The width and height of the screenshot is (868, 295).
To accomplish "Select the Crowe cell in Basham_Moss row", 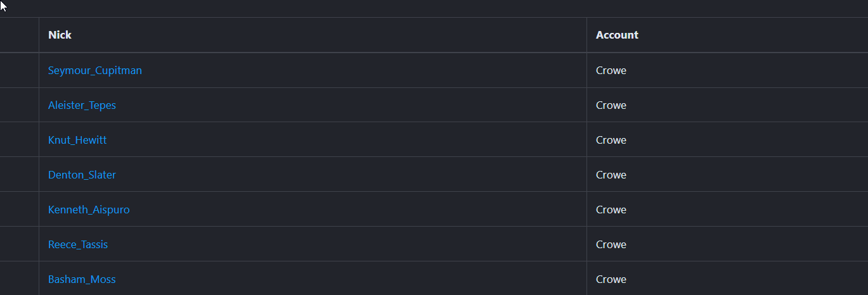I will [x=611, y=279].
